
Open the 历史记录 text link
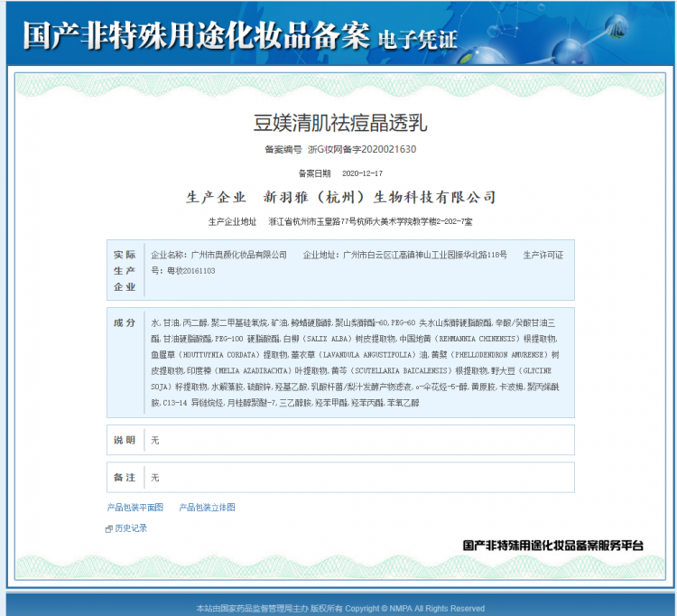[x=131, y=528]
